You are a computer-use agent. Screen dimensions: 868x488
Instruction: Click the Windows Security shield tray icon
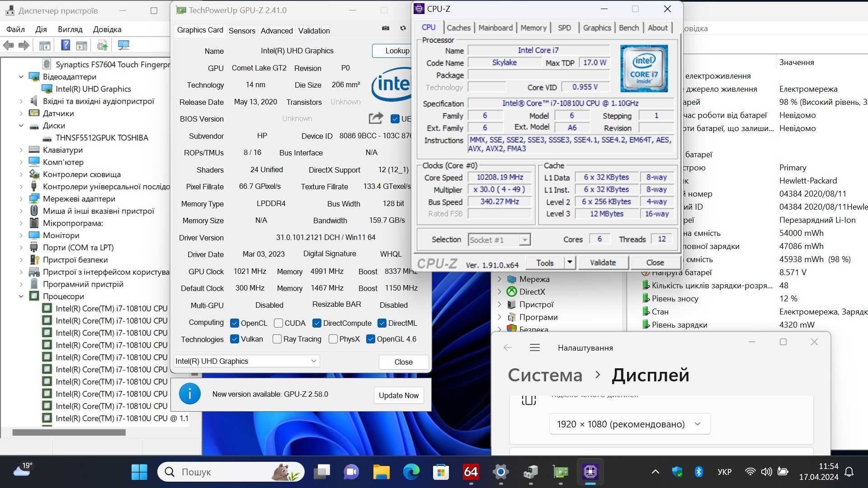pyautogui.click(x=677, y=472)
